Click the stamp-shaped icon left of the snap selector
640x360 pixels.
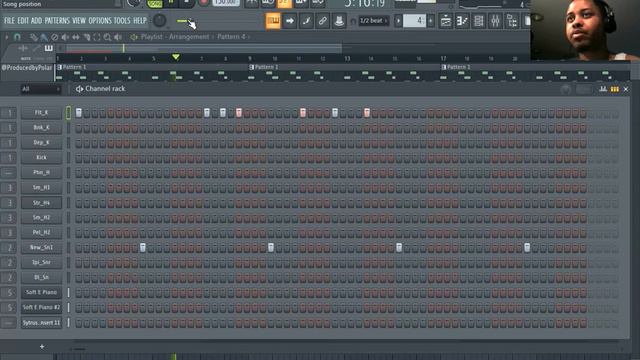339,21
